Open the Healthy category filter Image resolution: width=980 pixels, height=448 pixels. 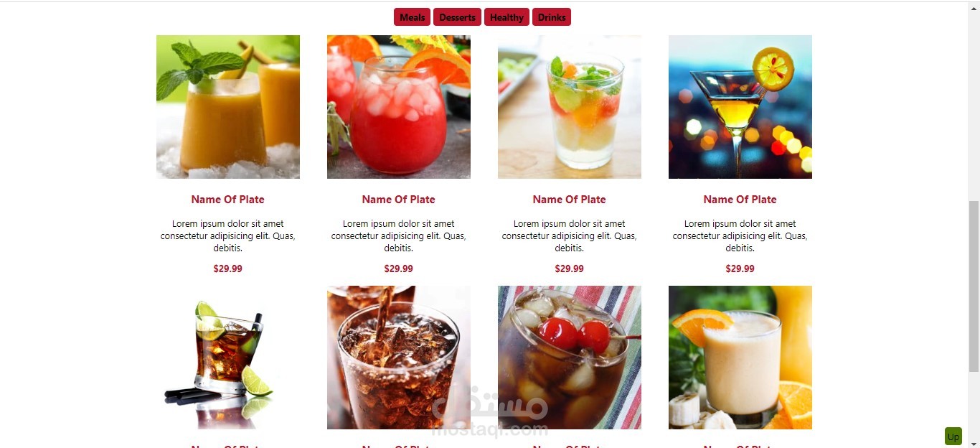point(507,17)
